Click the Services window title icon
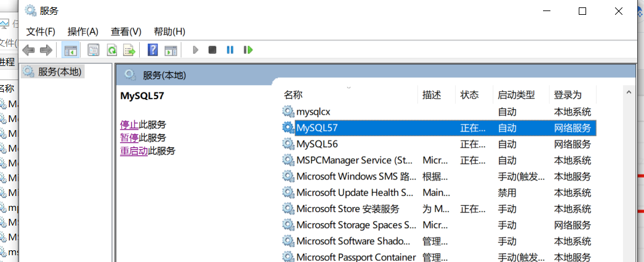Screen dimensions: 644x262 [x=30, y=10]
